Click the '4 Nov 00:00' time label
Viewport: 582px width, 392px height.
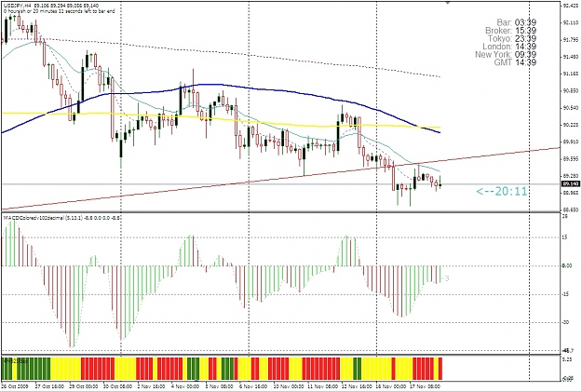tap(184, 386)
